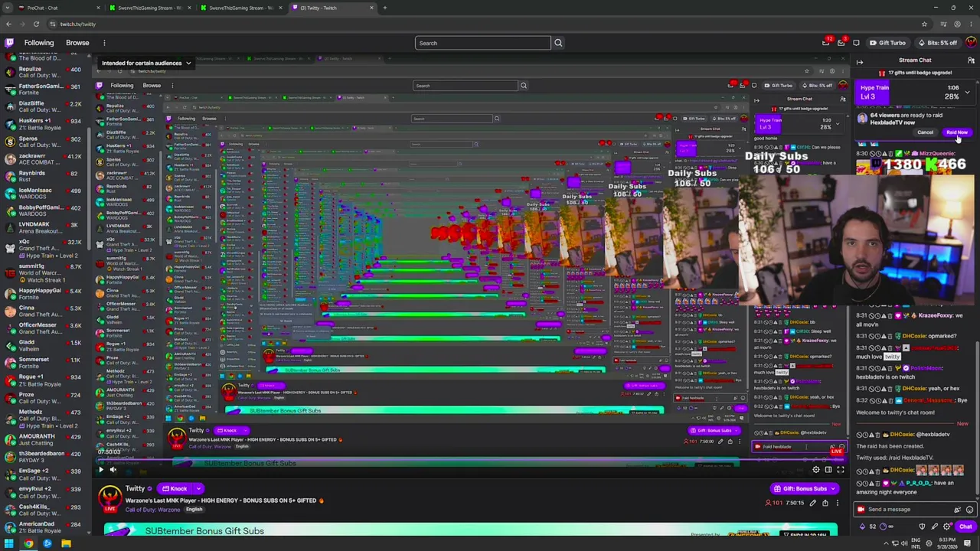Open the chat community list icon
The width and height of the screenshot is (980, 551).
[971, 60]
